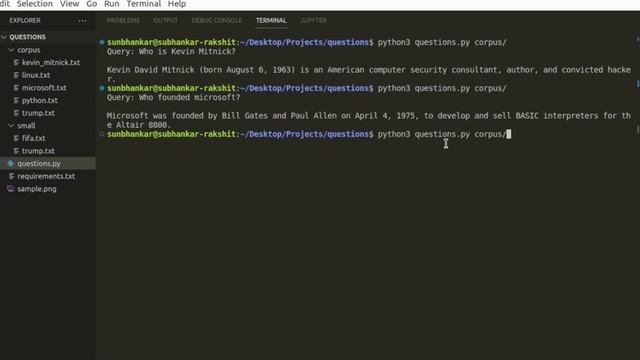Open the Help menu
Viewport: 640px width, 360px height.
[x=177, y=4]
